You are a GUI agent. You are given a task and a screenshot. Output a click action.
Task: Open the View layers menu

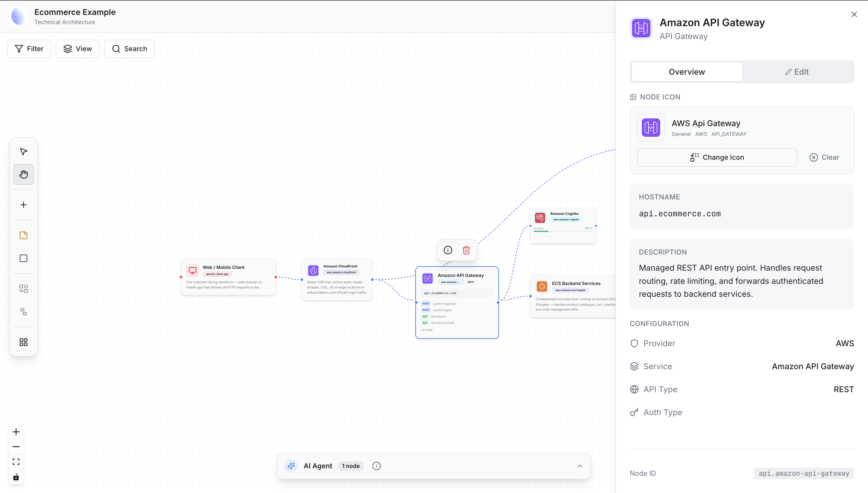[x=77, y=49]
